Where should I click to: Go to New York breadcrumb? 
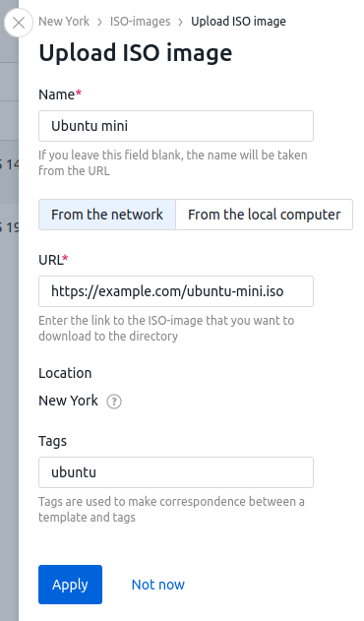tap(64, 21)
